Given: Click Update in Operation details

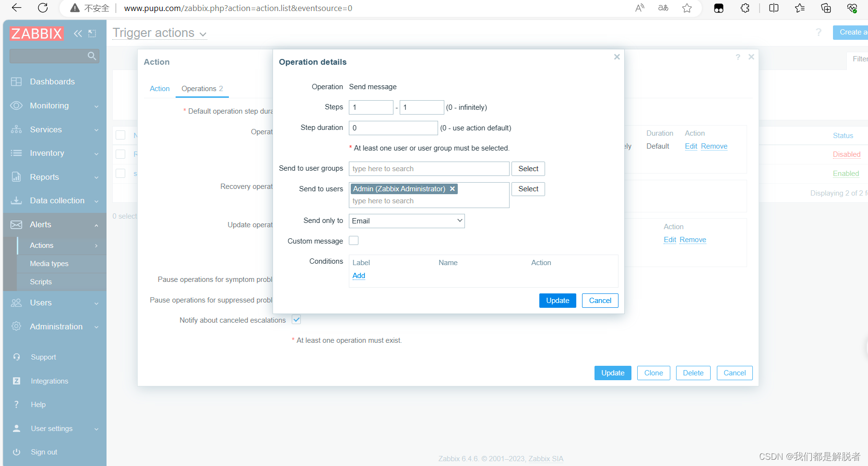Looking at the screenshot, I should click(x=558, y=301).
